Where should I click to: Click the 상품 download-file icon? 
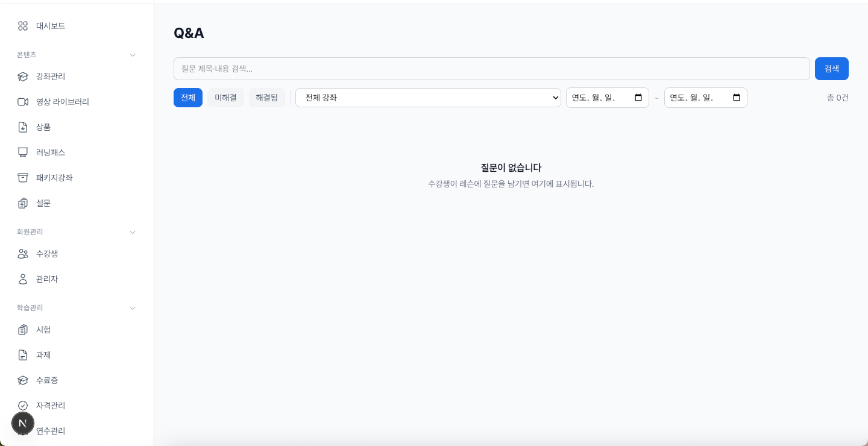pyautogui.click(x=23, y=127)
